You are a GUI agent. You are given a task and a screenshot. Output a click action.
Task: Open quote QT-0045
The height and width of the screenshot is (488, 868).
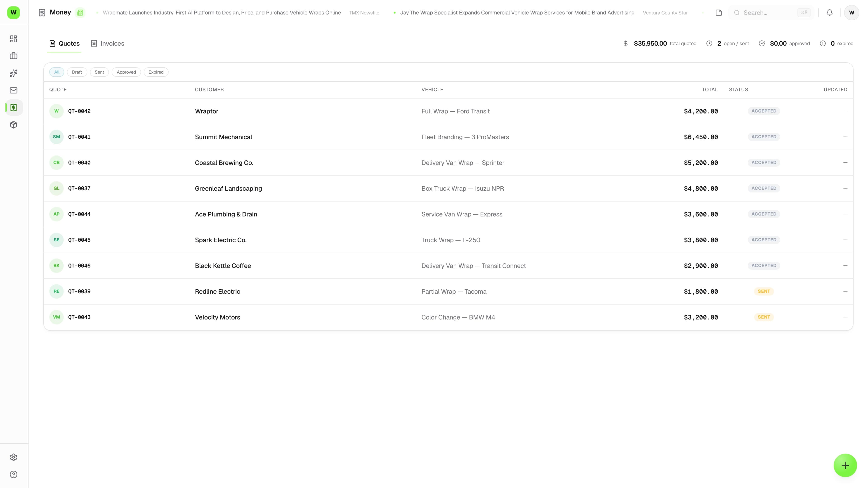79,240
